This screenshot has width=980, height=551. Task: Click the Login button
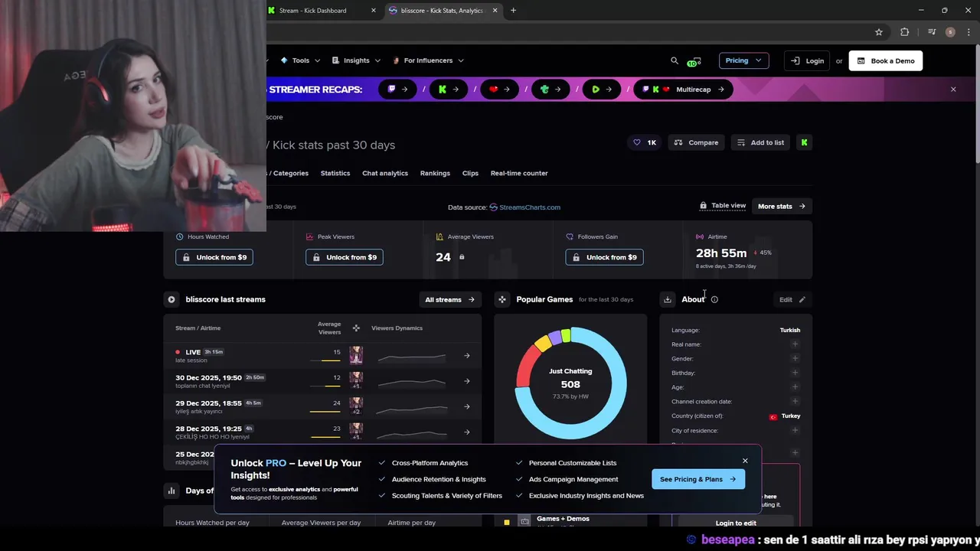click(x=807, y=60)
